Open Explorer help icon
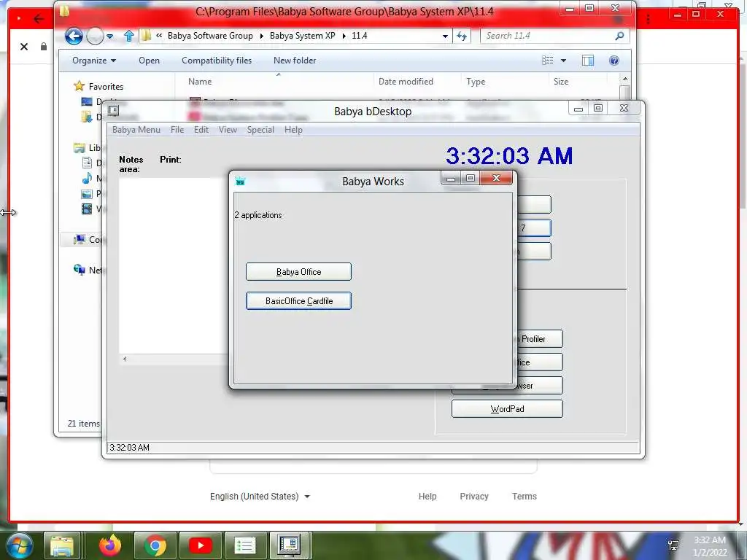This screenshot has width=747, height=560. (x=614, y=60)
